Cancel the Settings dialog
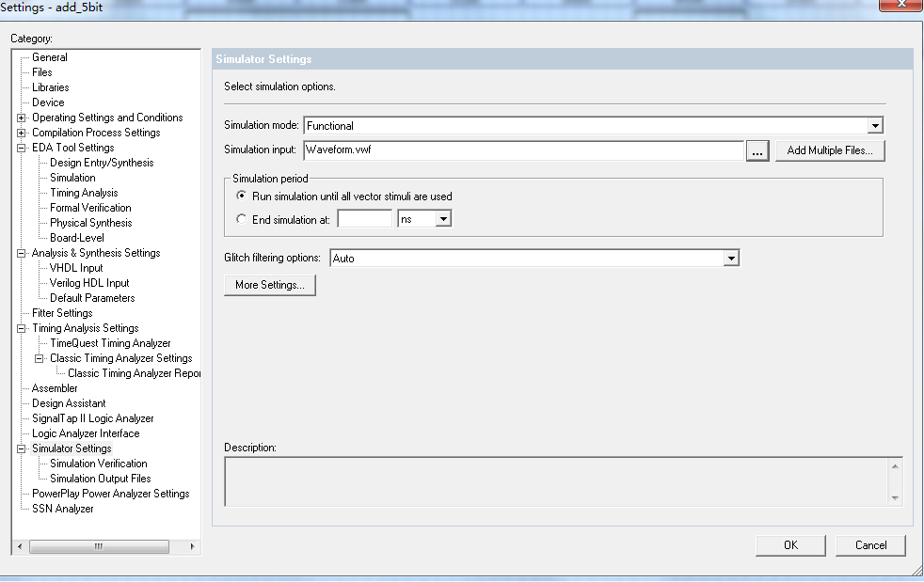Viewport: 924px width, 582px height. (870, 545)
